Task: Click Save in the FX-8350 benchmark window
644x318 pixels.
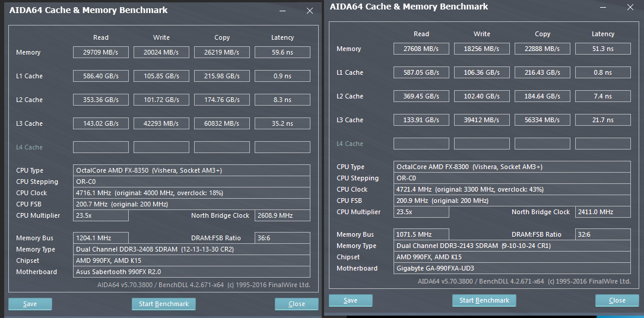Action: pyautogui.click(x=30, y=304)
